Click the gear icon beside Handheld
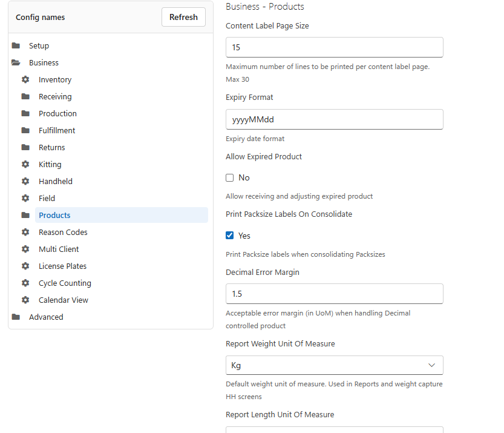This screenshot has width=504, height=433. click(25, 182)
